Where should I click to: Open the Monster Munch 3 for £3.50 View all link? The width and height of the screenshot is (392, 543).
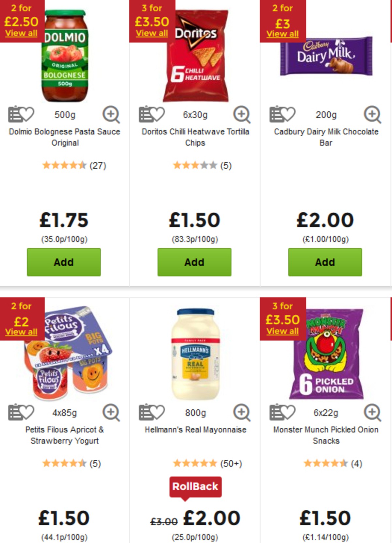(x=282, y=331)
